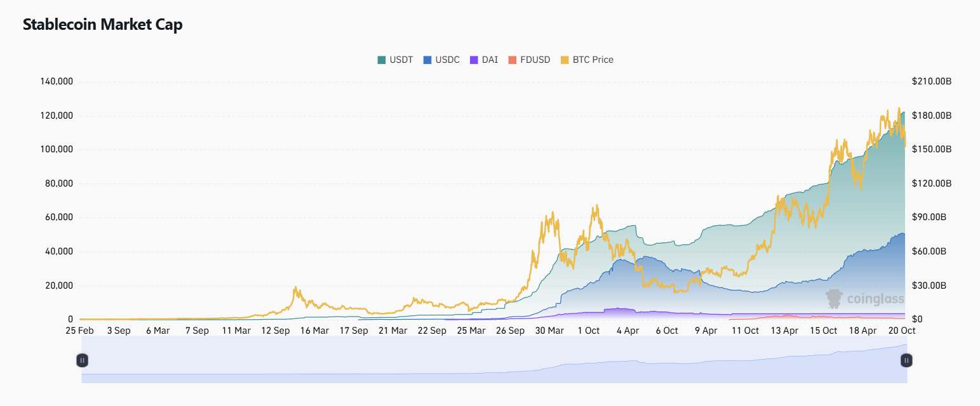Click the 80,000 left axis label
The height and width of the screenshot is (406, 980).
(x=59, y=183)
